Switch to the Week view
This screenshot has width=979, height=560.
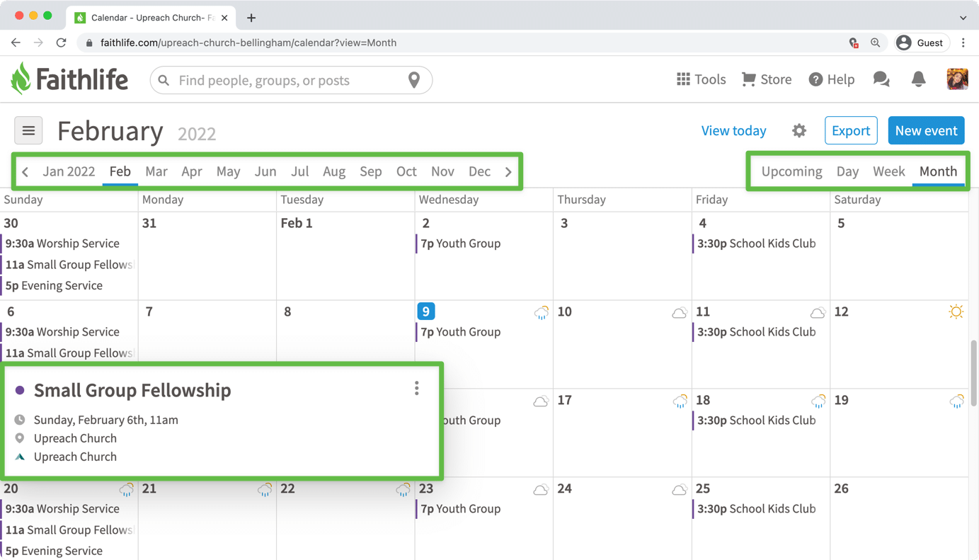[889, 171]
